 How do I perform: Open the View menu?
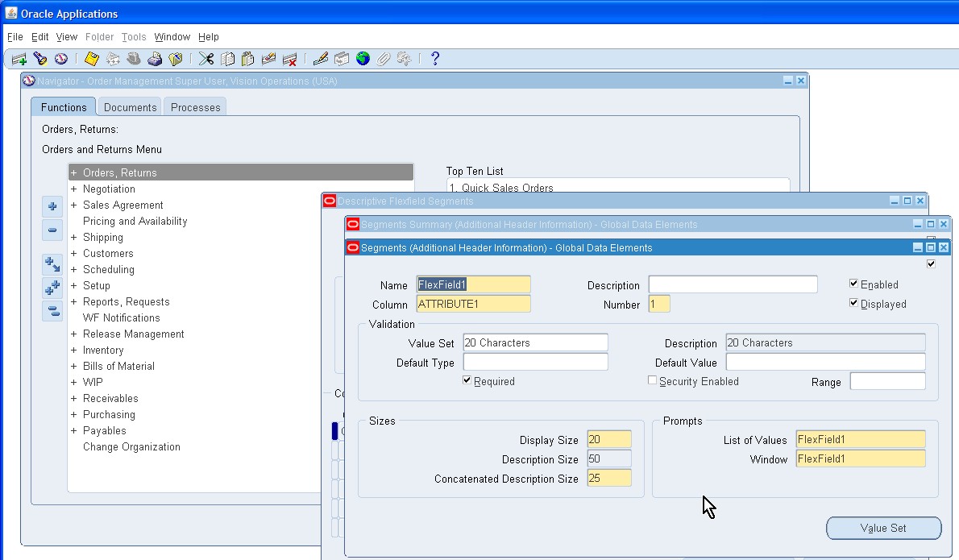[67, 37]
